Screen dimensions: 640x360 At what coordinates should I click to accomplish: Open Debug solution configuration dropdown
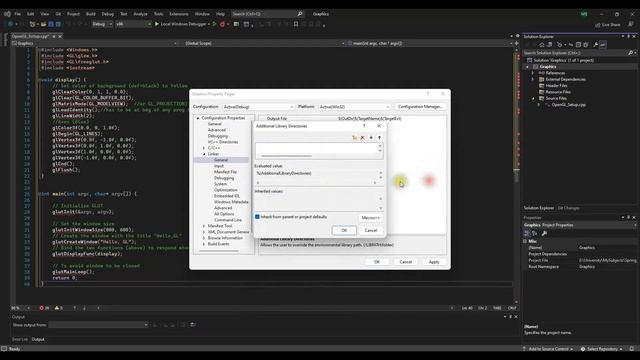[x=102, y=24]
